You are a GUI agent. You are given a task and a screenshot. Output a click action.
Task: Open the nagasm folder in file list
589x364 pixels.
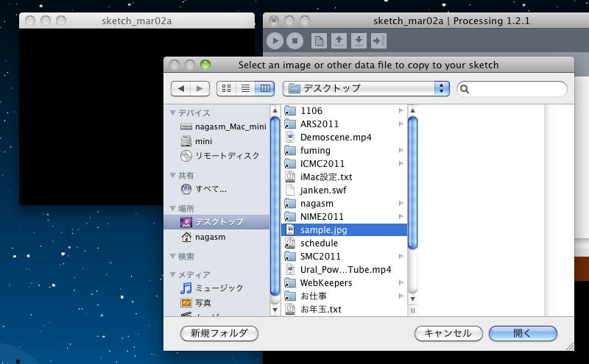tap(344, 204)
